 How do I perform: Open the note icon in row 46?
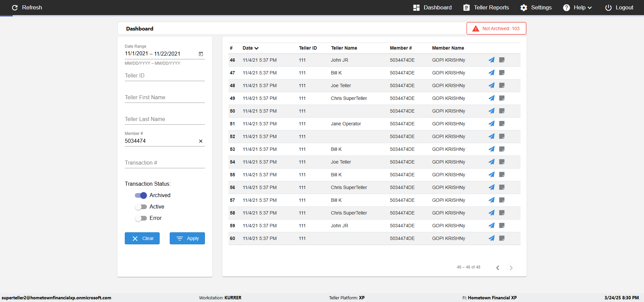pyautogui.click(x=502, y=60)
